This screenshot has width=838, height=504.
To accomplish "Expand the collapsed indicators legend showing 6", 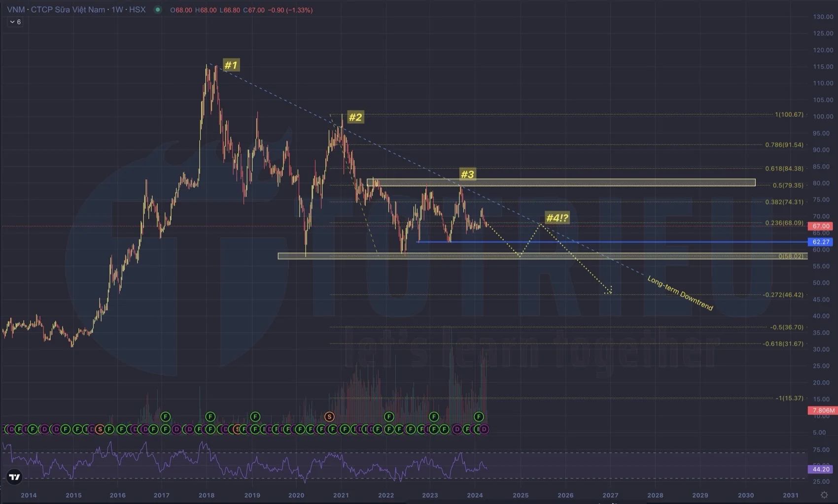I will 15,22.
